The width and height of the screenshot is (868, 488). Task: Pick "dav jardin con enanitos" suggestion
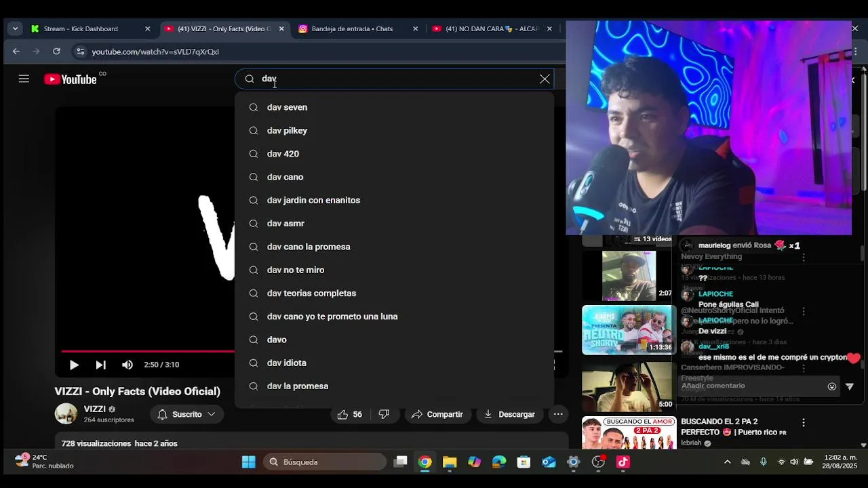click(x=394, y=200)
